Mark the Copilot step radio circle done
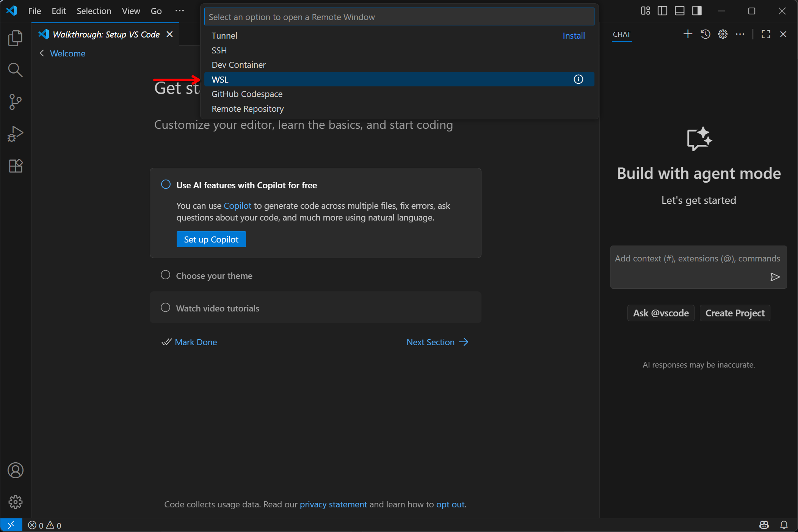Image resolution: width=798 pixels, height=532 pixels. click(x=166, y=185)
